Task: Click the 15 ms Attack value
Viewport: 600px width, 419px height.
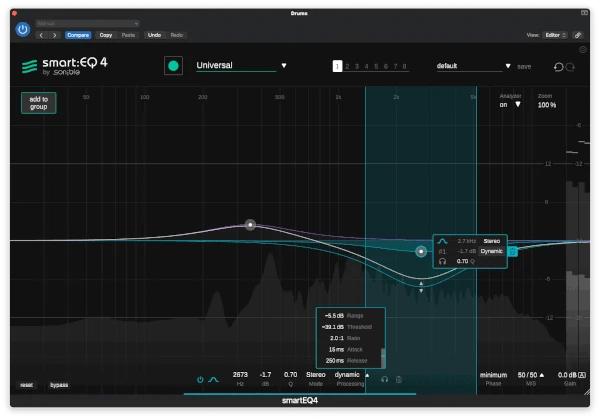Action: [x=336, y=349]
